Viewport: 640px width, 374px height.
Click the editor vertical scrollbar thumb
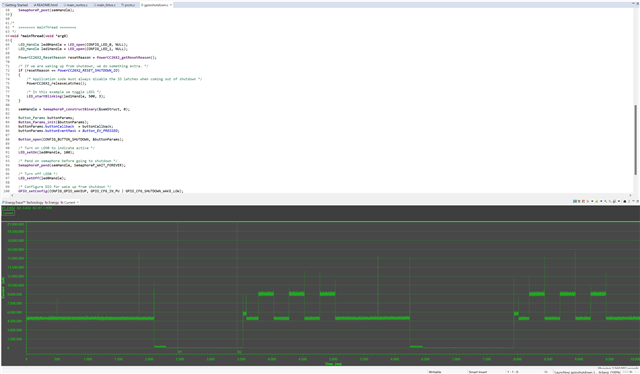[x=635, y=140]
